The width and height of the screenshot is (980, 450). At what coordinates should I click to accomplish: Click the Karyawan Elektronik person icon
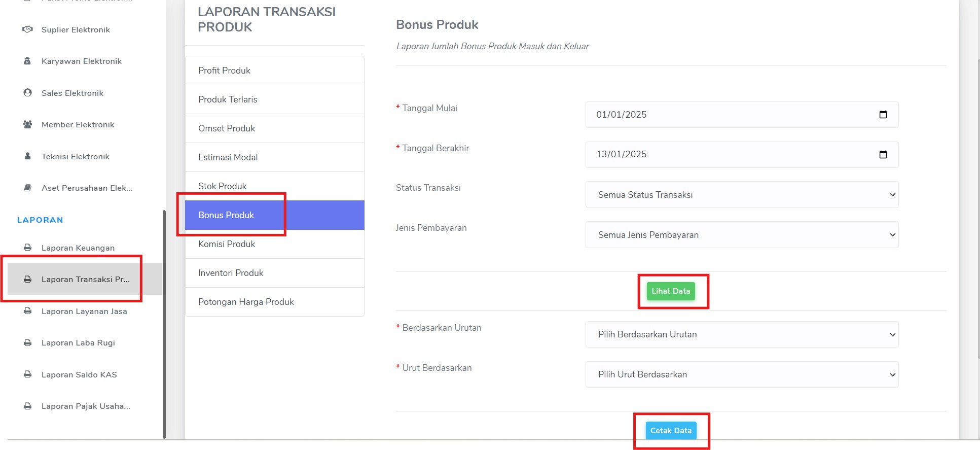(27, 61)
